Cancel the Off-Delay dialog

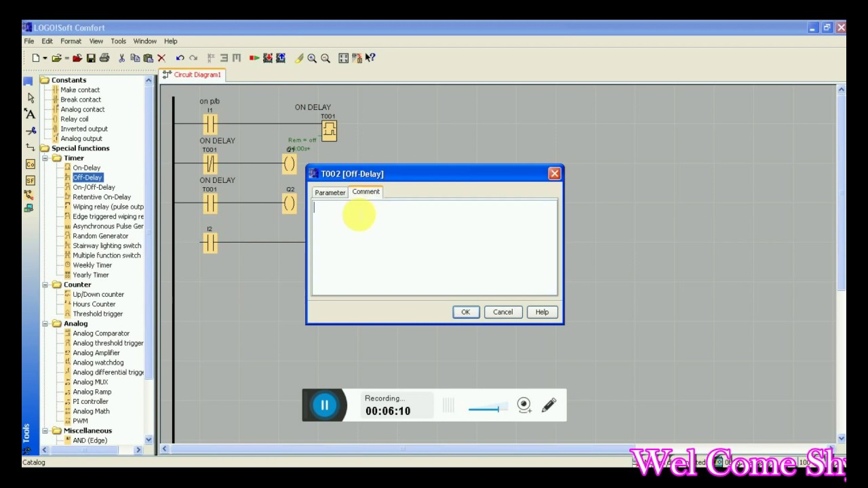pyautogui.click(x=503, y=312)
